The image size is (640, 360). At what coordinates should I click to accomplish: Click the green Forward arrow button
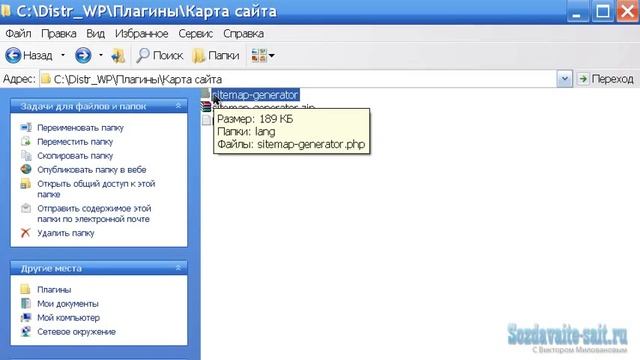coord(83,55)
